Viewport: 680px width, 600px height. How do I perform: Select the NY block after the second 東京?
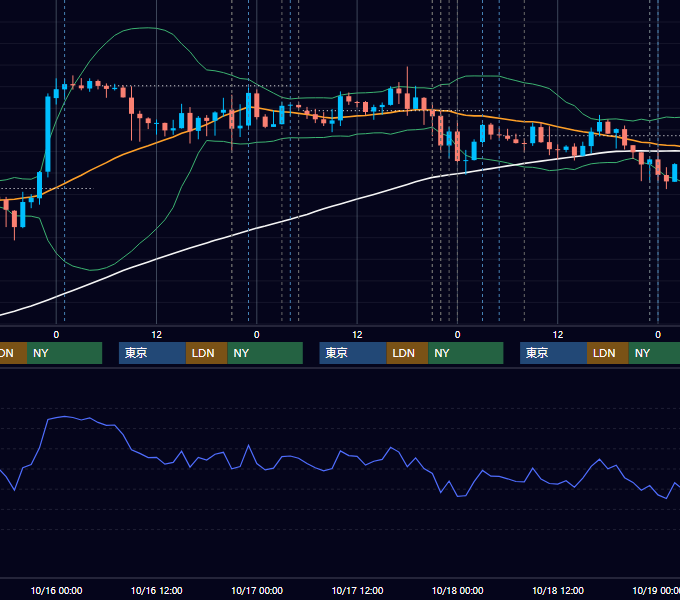465,353
